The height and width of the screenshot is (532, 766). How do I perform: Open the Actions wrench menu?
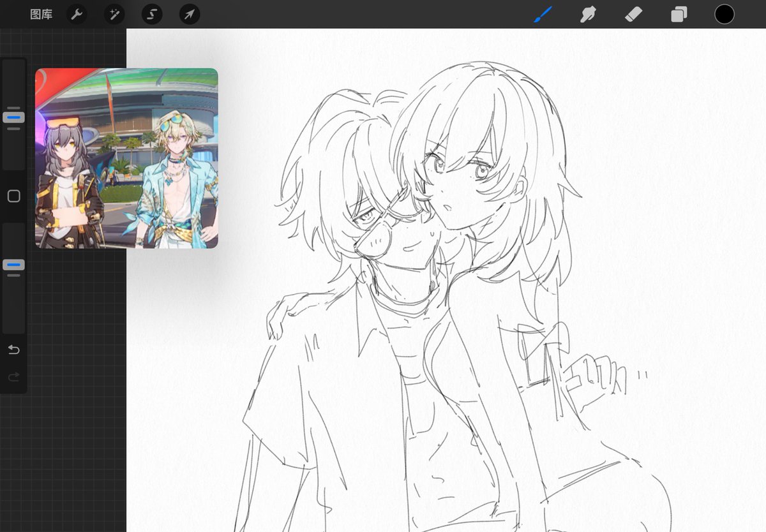point(77,14)
